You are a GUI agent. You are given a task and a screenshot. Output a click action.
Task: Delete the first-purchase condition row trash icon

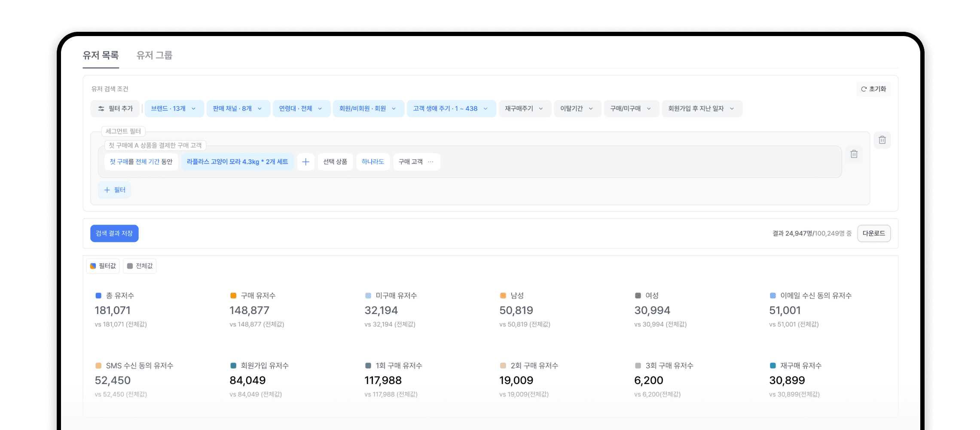pyautogui.click(x=854, y=154)
